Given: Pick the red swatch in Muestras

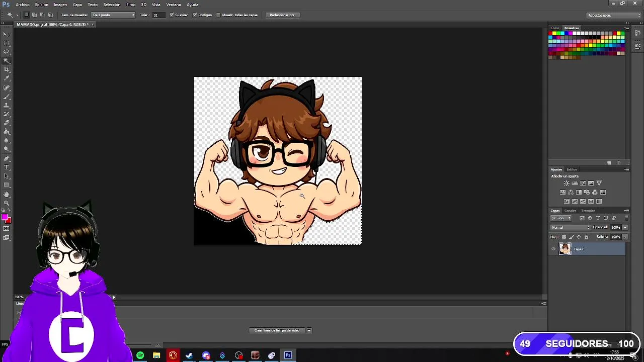Looking at the screenshot, I should 551,34.
